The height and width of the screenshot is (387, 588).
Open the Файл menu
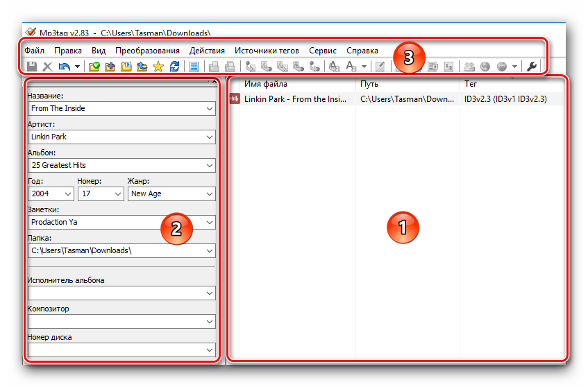coord(34,51)
